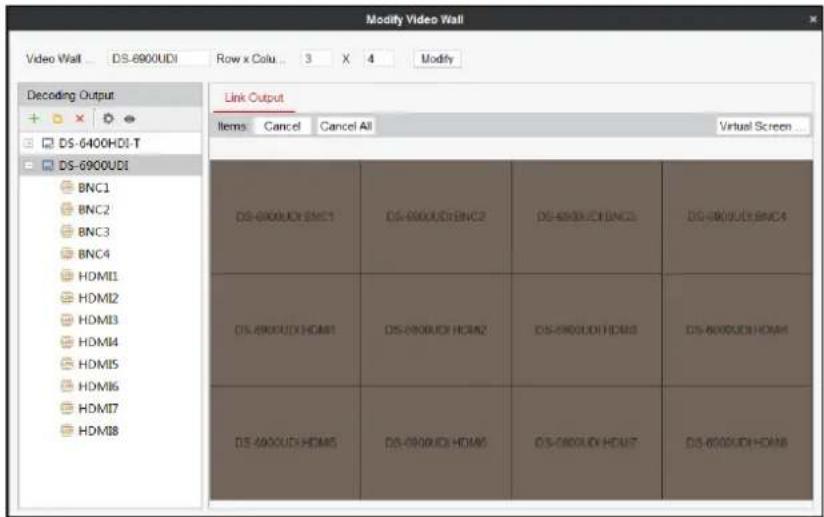824x517 pixels.
Task: Select the DS-6400HDI-T device row
Action: [x=110, y=143]
